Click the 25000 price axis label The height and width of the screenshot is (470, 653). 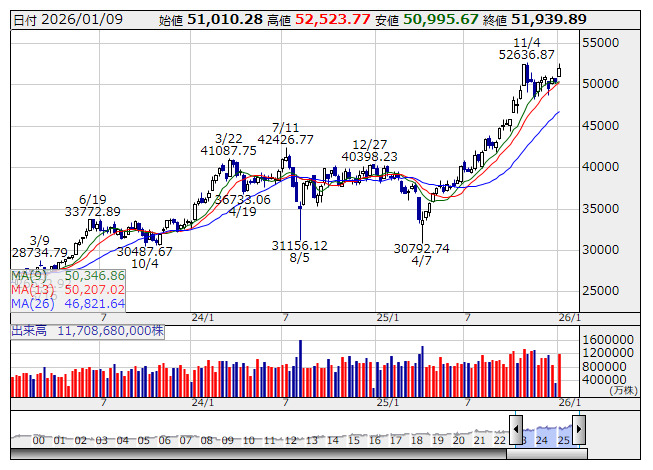coord(601,291)
